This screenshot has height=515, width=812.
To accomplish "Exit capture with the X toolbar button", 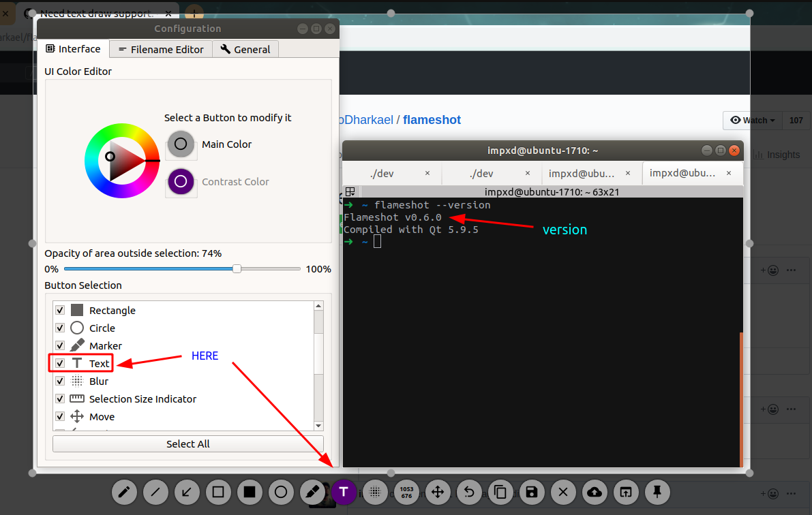I will (563, 492).
